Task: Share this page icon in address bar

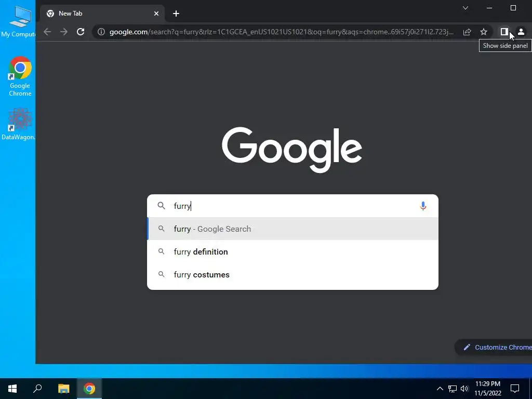Action: tap(467, 32)
